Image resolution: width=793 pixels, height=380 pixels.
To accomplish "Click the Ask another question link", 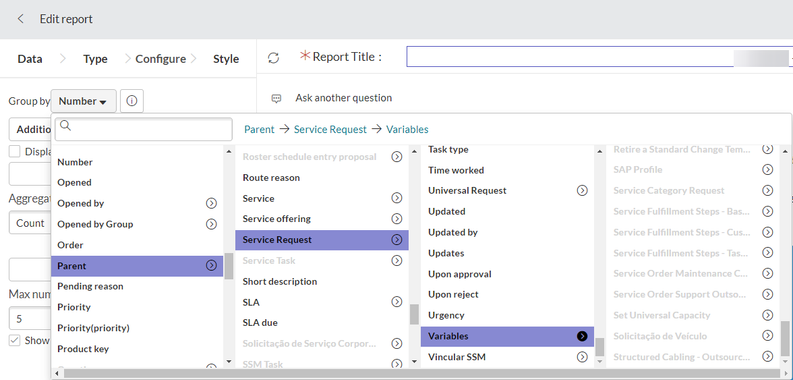I will (x=343, y=98).
